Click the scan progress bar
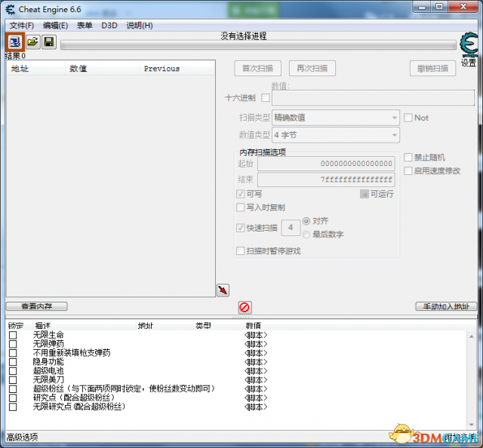 click(258, 45)
